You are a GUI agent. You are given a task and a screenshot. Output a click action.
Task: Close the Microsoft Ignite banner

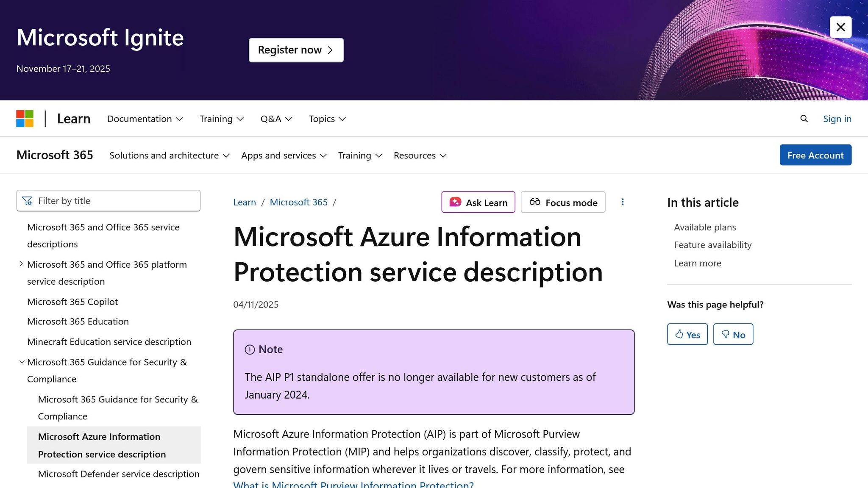(840, 27)
